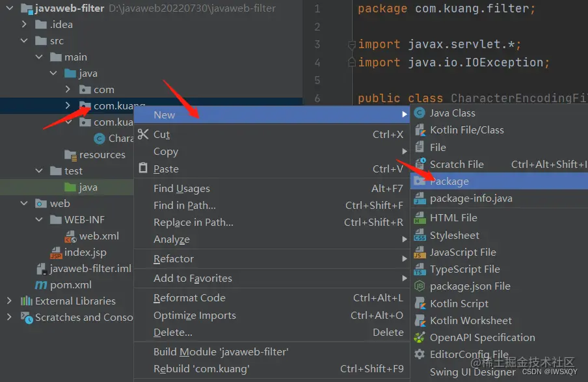Click the import fold marker on line 3
588x382 pixels.
352,45
